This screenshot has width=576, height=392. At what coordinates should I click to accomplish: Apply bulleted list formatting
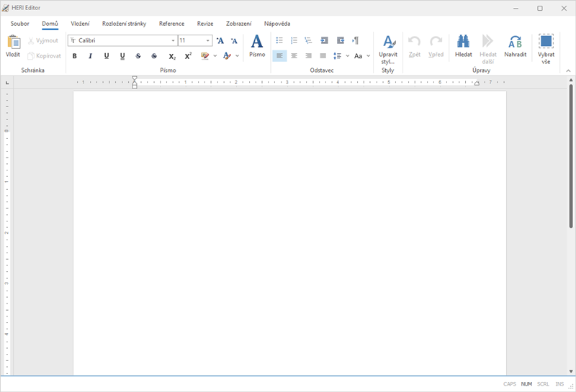click(279, 40)
